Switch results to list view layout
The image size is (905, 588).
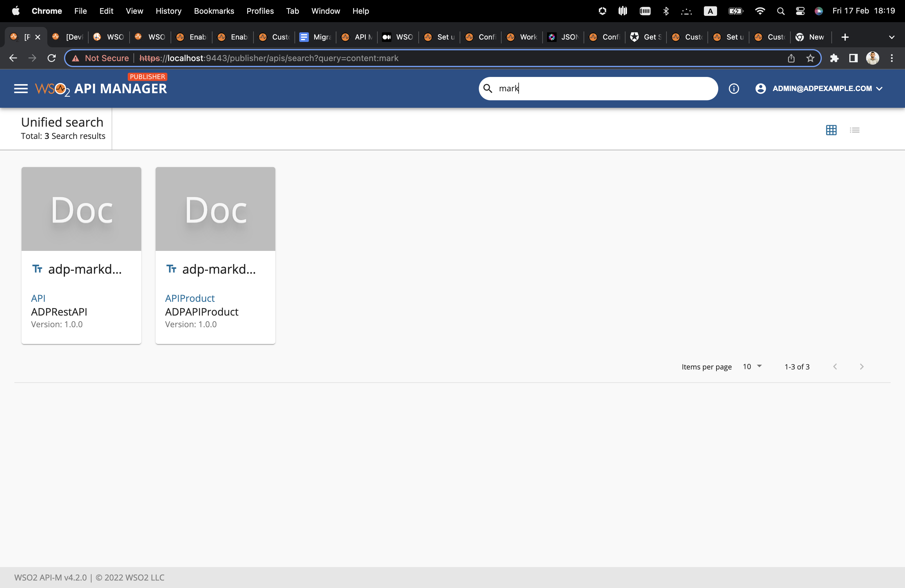click(x=854, y=130)
